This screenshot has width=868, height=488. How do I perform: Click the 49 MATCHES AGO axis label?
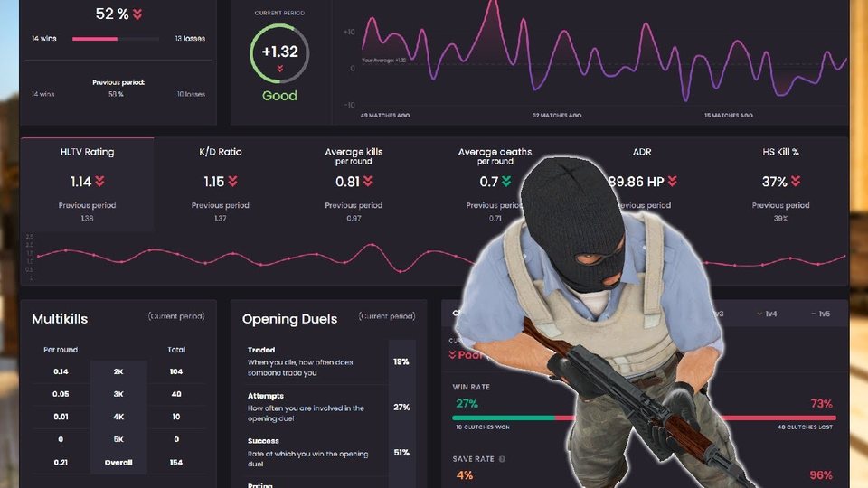385,116
